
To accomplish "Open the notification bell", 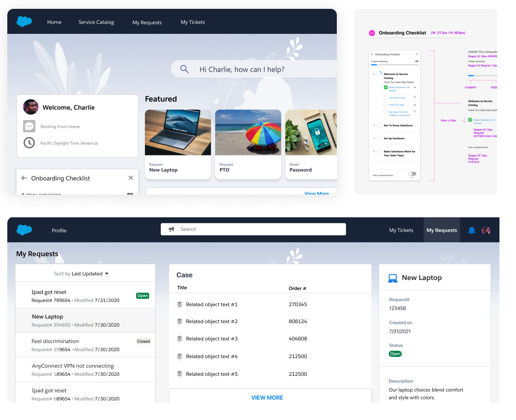I will tap(471, 230).
